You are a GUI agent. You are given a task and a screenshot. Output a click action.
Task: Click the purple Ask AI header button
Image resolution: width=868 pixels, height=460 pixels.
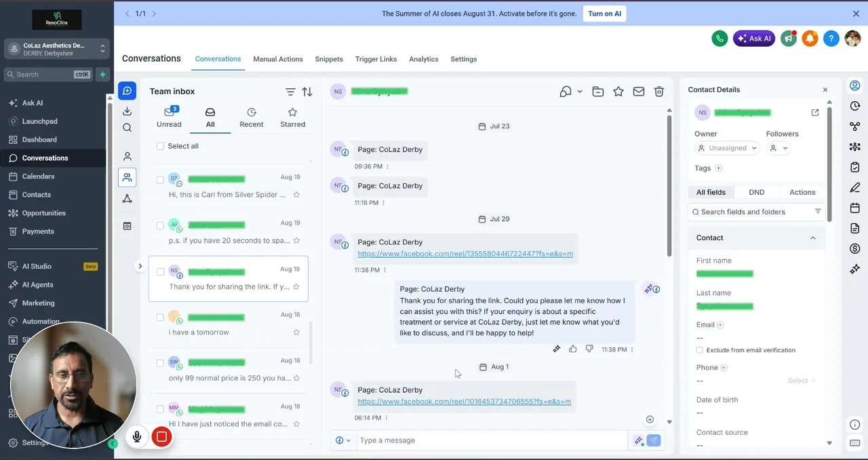[754, 39]
